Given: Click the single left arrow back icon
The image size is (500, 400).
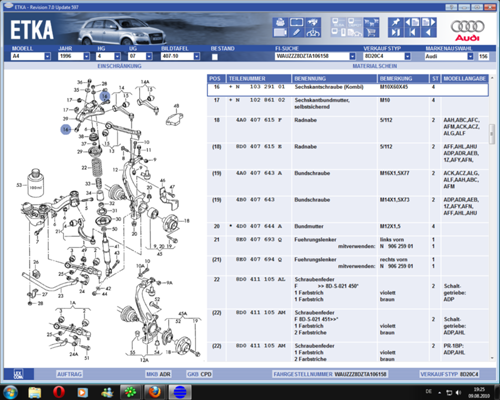Looking at the screenshot, I should coord(428,32).
